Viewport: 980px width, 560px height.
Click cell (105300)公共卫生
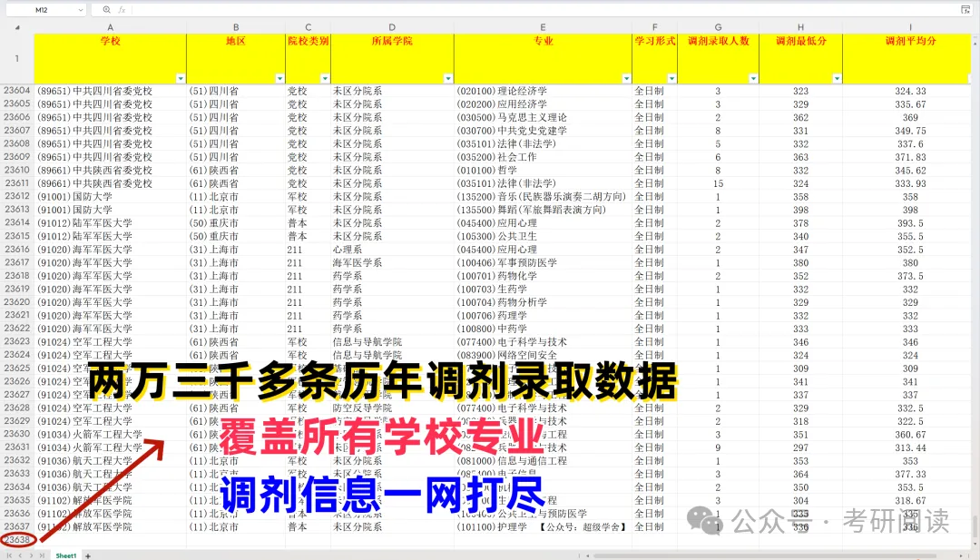[544, 236]
